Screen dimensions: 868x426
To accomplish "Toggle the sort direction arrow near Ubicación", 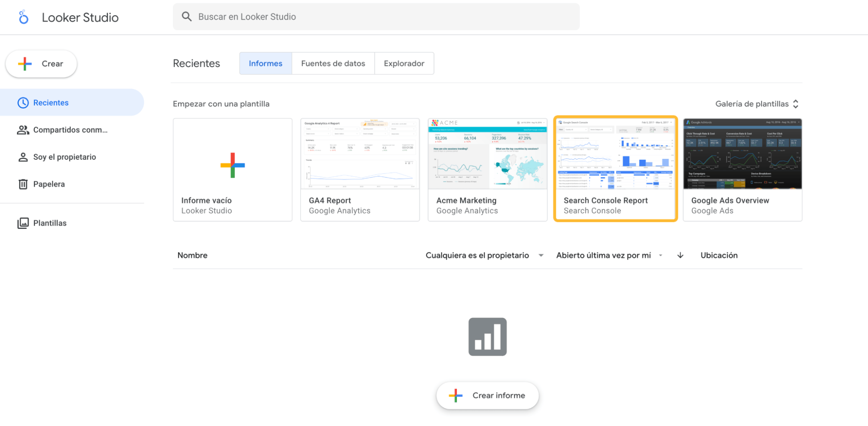I will coord(680,255).
